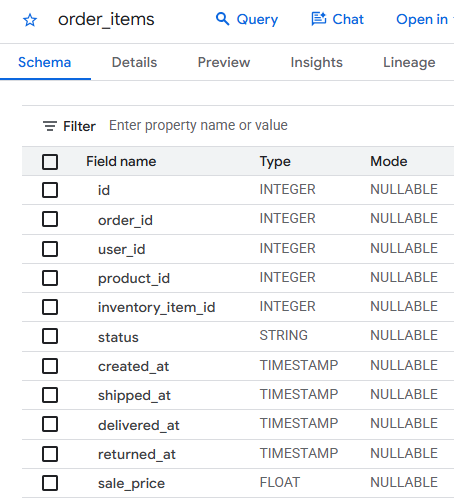This screenshot has width=454, height=501.
Task: Click the NULLABLE mode of id
Action: pyautogui.click(x=404, y=189)
